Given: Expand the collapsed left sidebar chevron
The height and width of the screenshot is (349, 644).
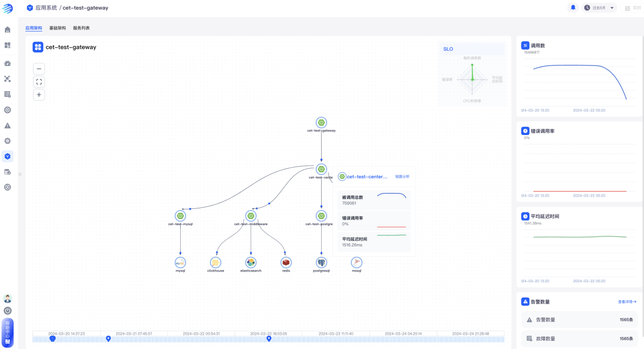Looking at the screenshot, I should (x=20, y=174).
